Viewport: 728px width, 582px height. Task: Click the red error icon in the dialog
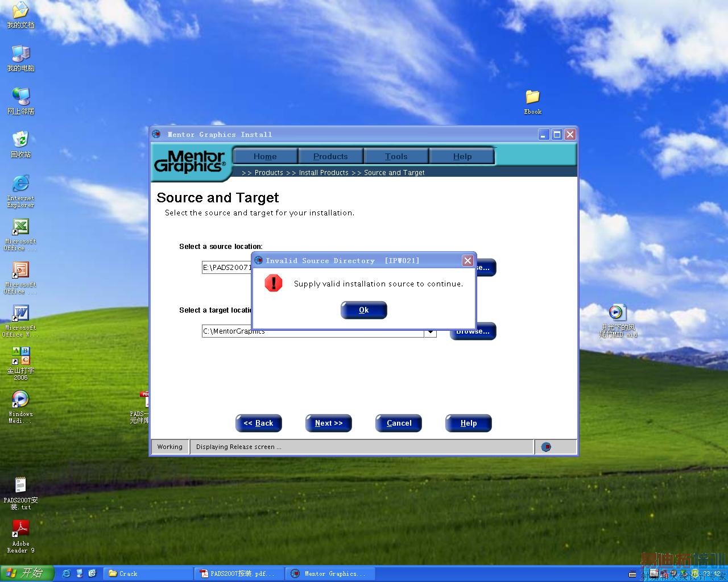pos(274,283)
